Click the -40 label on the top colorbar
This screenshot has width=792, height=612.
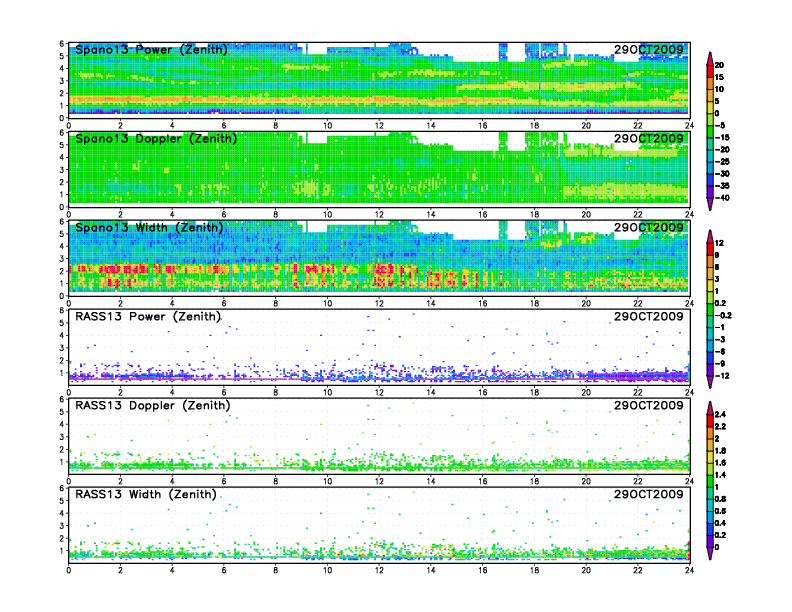[722, 198]
